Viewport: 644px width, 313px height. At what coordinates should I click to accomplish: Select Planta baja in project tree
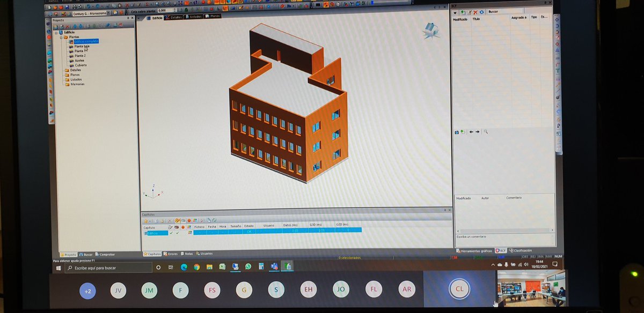pos(82,46)
